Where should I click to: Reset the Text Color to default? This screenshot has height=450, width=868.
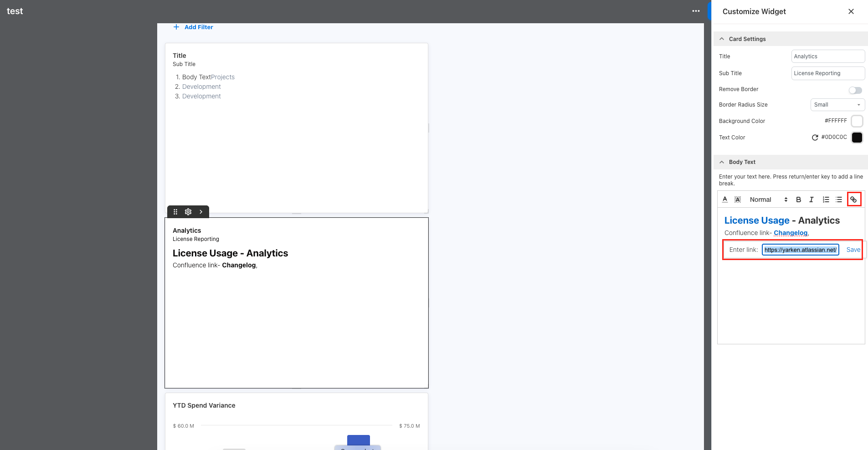click(815, 138)
